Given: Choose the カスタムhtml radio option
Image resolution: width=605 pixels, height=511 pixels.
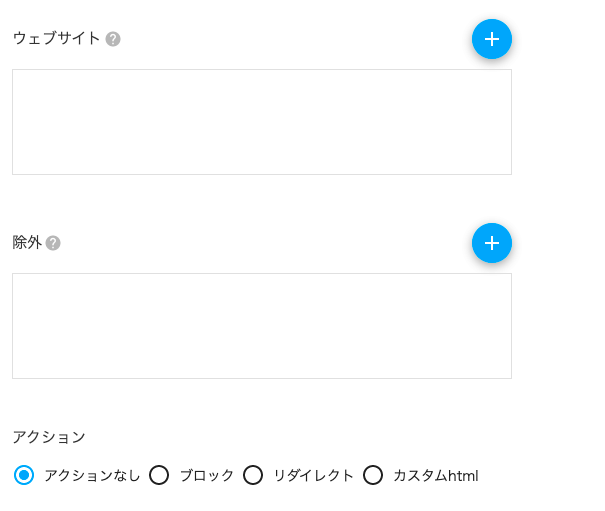Looking at the screenshot, I should 373,475.
